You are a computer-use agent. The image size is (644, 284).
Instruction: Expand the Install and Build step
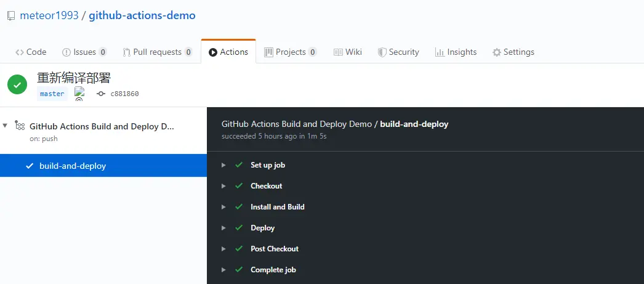point(224,207)
